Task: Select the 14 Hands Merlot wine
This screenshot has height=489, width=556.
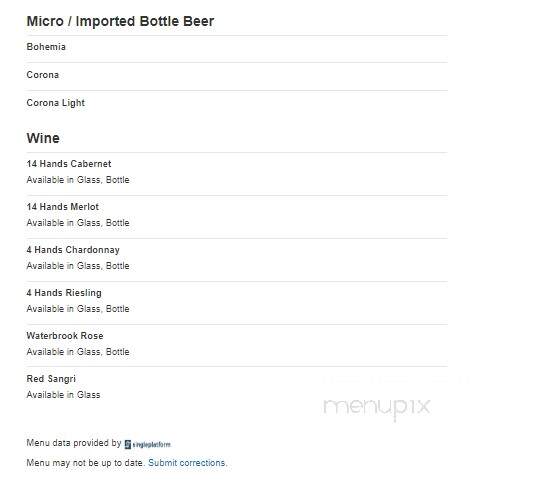Action: 63,207
